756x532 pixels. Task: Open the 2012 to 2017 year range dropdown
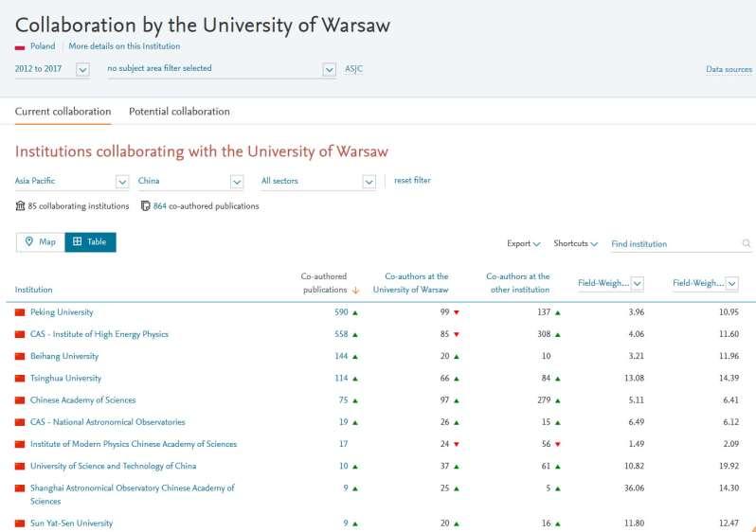tap(82, 69)
